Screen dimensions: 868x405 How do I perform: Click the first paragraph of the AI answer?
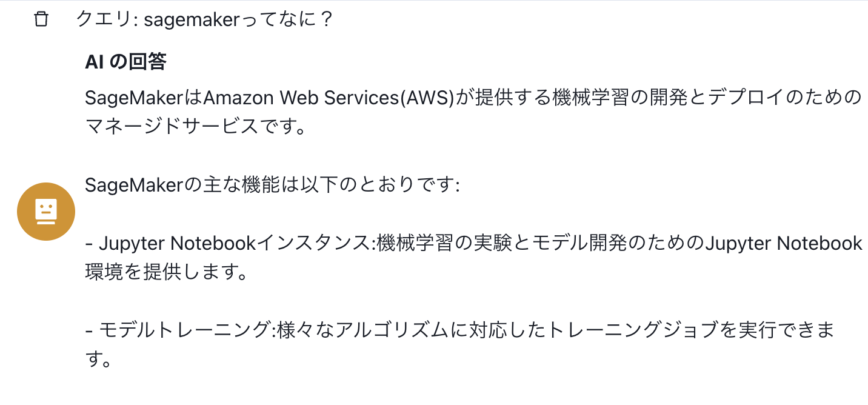pyautogui.click(x=424, y=111)
